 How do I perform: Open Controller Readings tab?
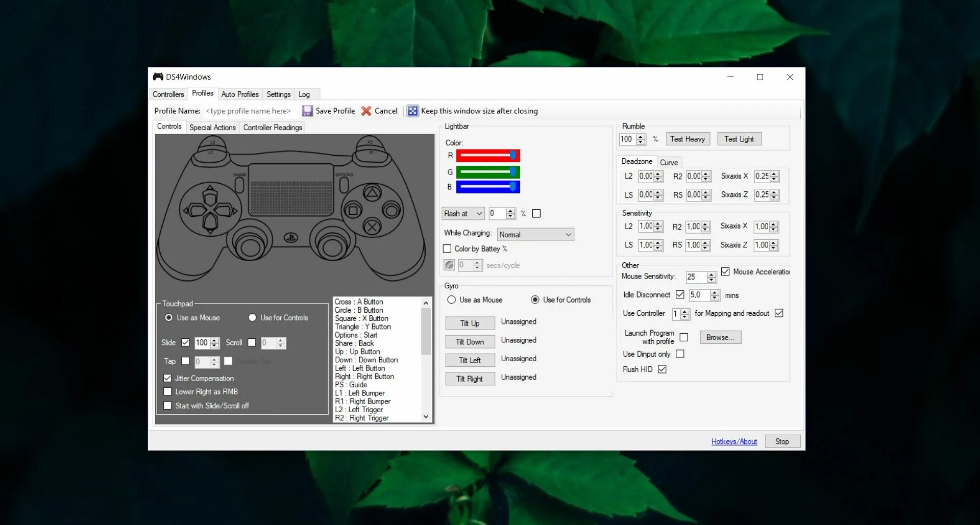pyautogui.click(x=273, y=128)
